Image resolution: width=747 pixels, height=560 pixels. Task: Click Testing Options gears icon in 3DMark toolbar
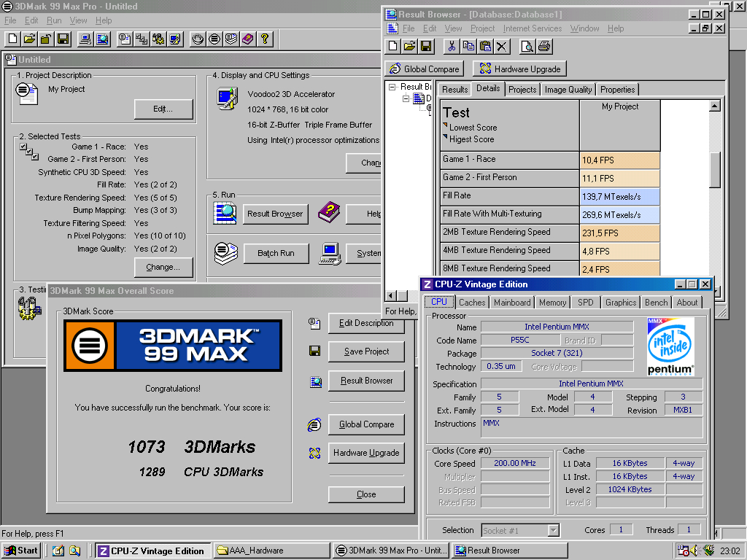[x=158, y=39]
